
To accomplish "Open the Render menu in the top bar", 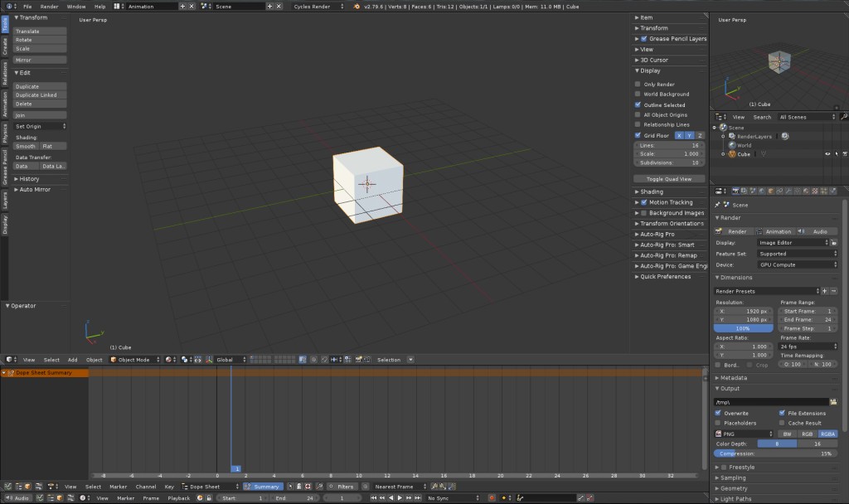I will point(51,6).
